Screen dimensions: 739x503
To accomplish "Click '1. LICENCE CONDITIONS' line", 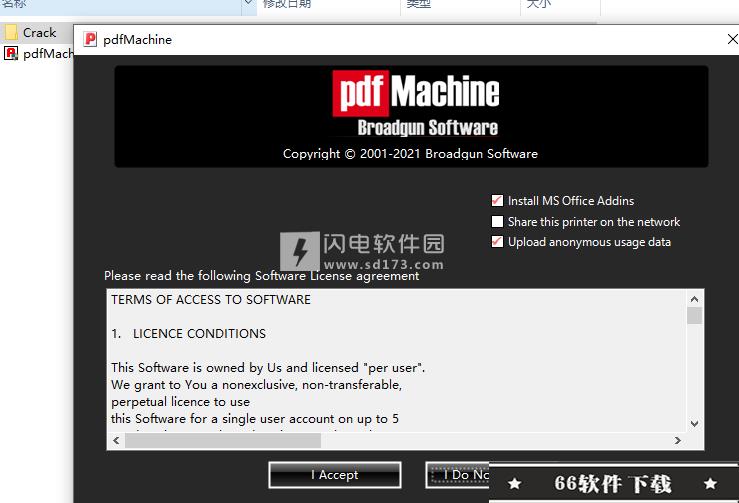I will tap(189, 334).
